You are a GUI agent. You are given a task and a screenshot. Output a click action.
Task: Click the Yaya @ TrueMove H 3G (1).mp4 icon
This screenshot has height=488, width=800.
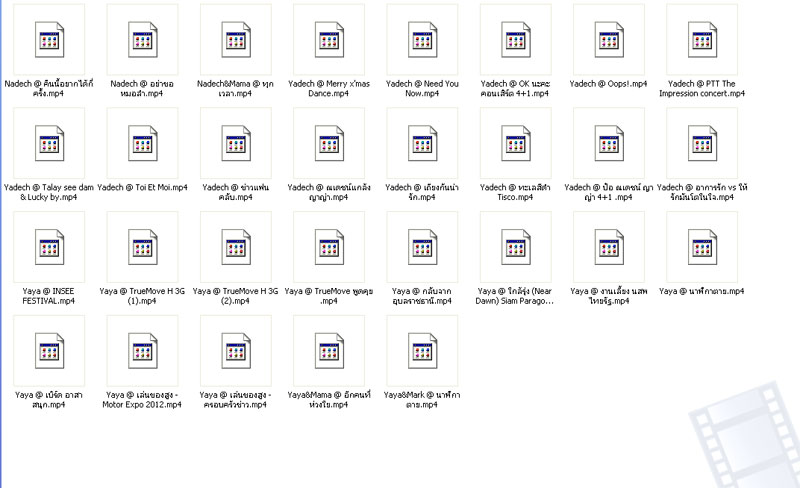pyautogui.click(x=143, y=247)
